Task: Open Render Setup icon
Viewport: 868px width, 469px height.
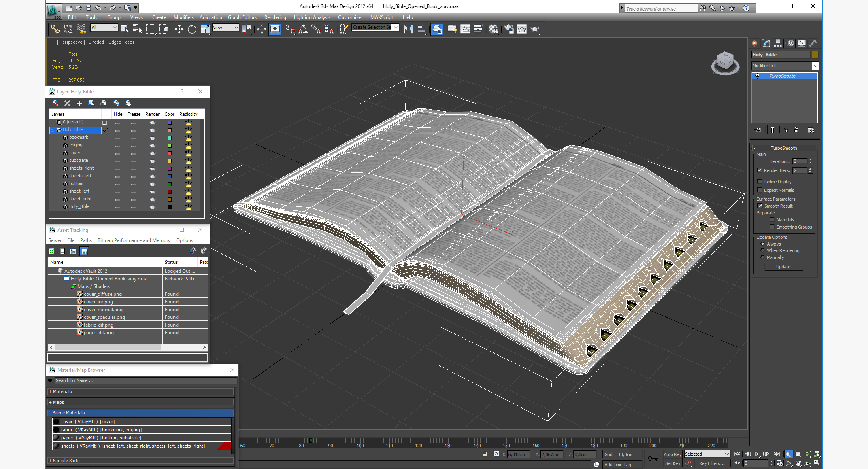Action: tap(509, 29)
